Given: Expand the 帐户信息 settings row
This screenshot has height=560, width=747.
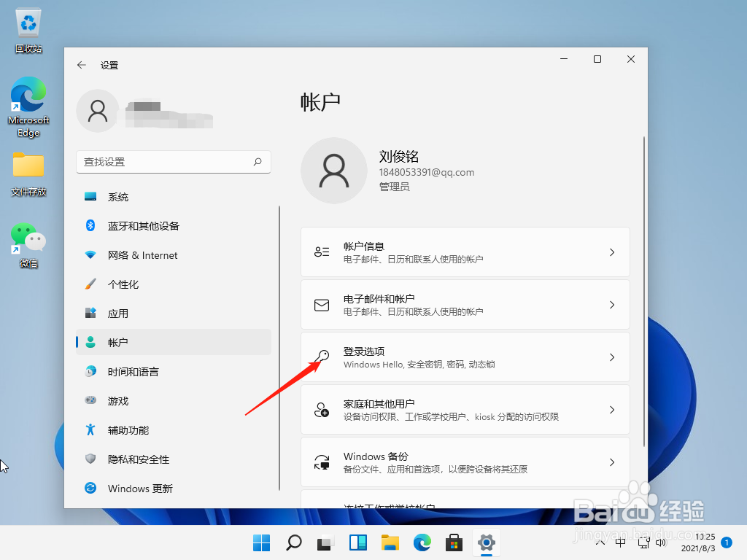Looking at the screenshot, I should point(465,252).
